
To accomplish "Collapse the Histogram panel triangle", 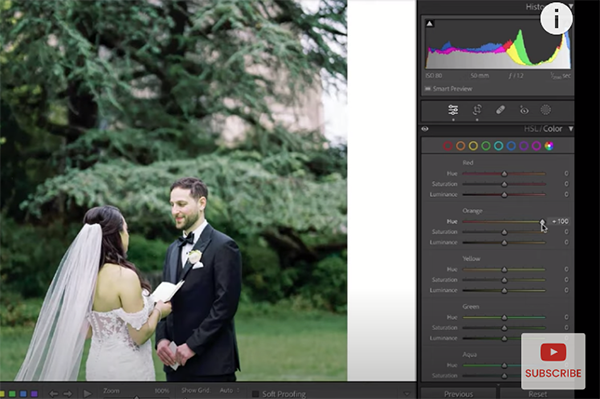I will [571, 6].
